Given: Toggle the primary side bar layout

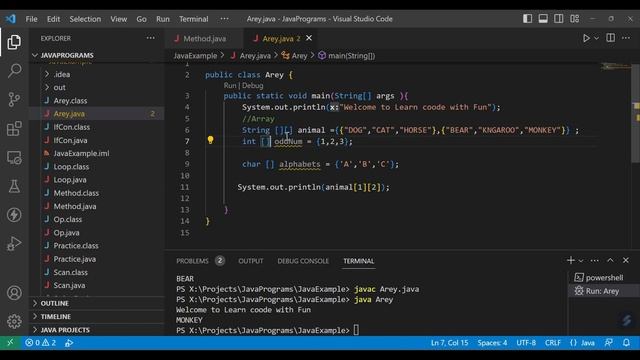Looking at the screenshot, I should click(527, 19).
